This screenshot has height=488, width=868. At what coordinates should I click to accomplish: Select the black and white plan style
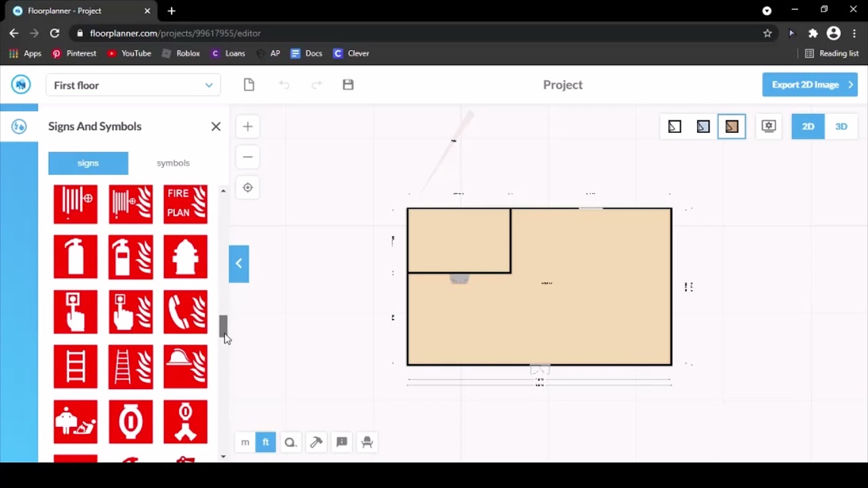coord(675,127)
